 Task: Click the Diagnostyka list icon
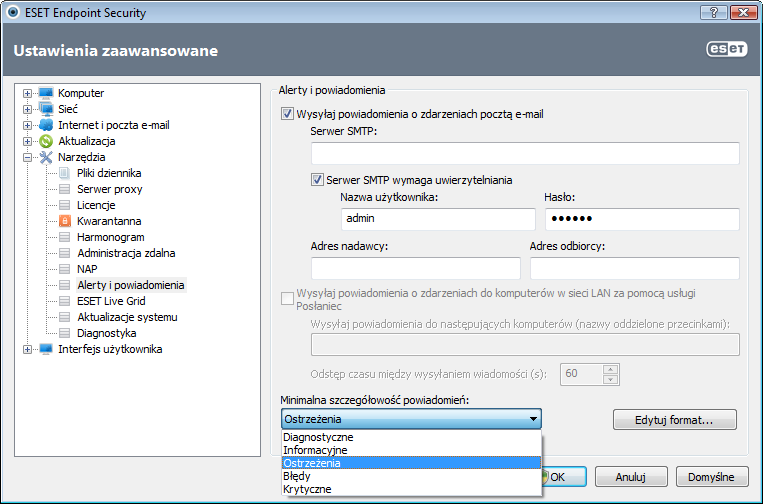pyautogui.click(x=64, y=333)
